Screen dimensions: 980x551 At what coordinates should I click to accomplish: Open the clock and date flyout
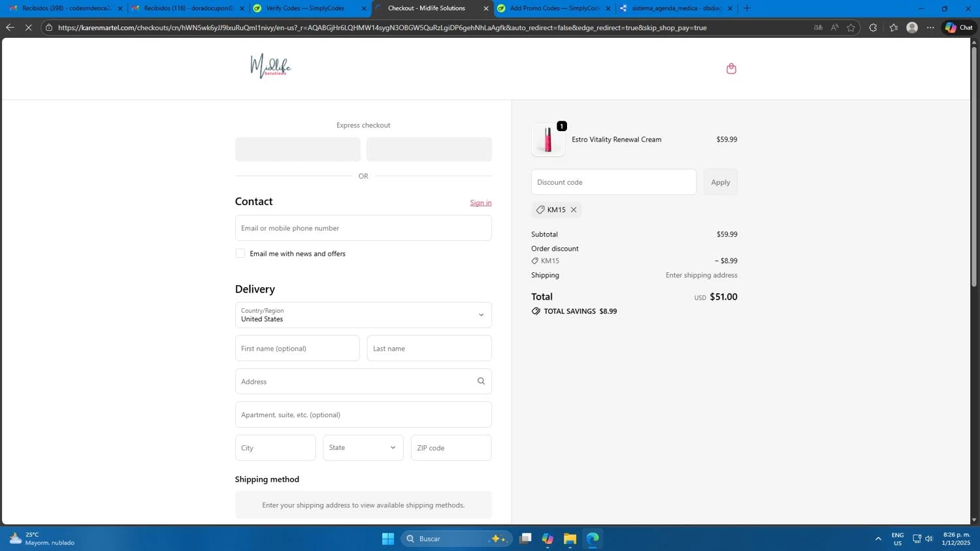956,539
